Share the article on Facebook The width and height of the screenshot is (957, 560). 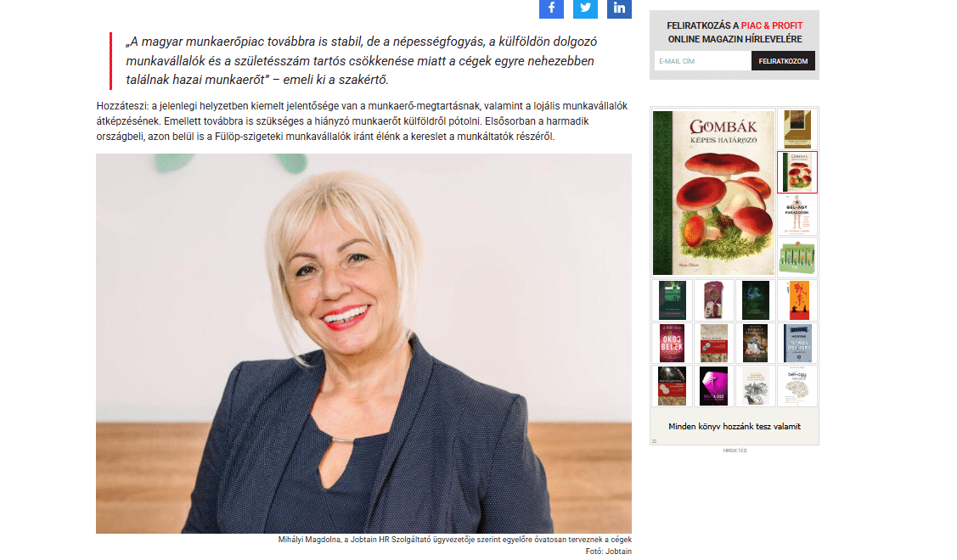pos(551,8)
